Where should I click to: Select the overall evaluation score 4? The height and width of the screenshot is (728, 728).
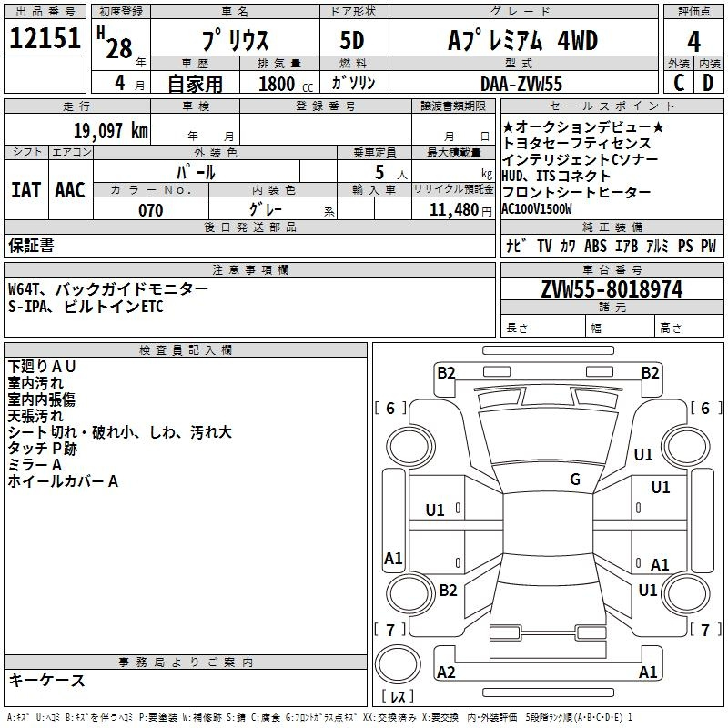click(693, 40)
